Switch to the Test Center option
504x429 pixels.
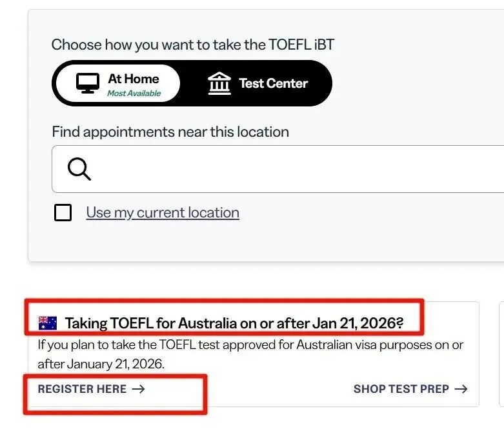(x=257, y=83)
